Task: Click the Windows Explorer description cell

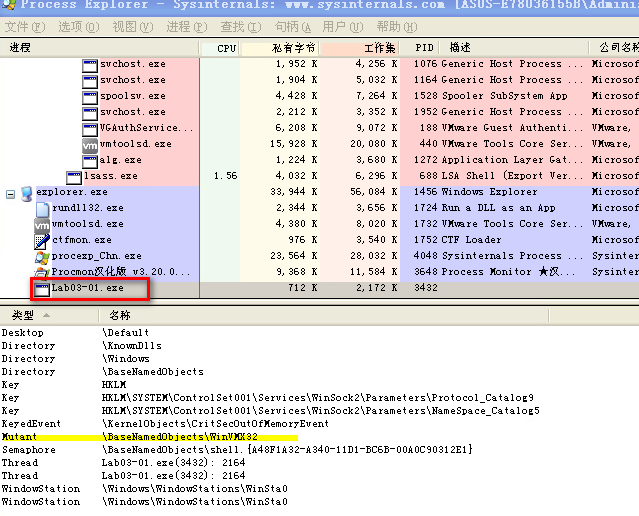Action: coord(489,192)
